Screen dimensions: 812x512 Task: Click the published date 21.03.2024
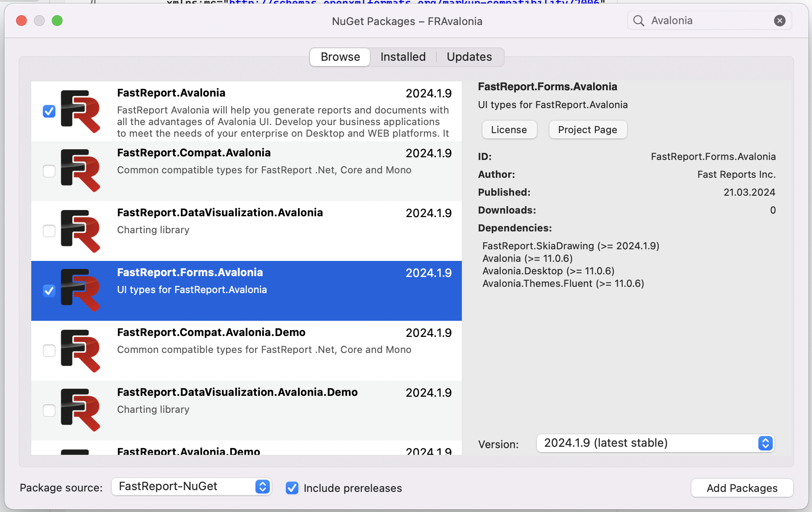click(749, 193)
